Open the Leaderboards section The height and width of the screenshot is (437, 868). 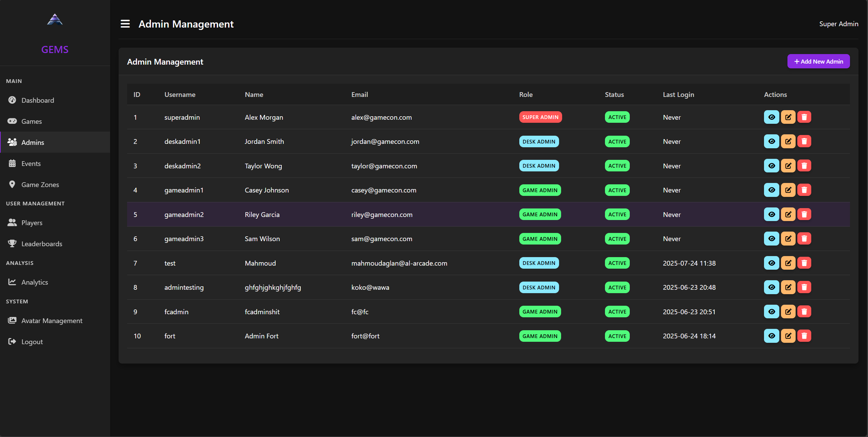(41, 244)
